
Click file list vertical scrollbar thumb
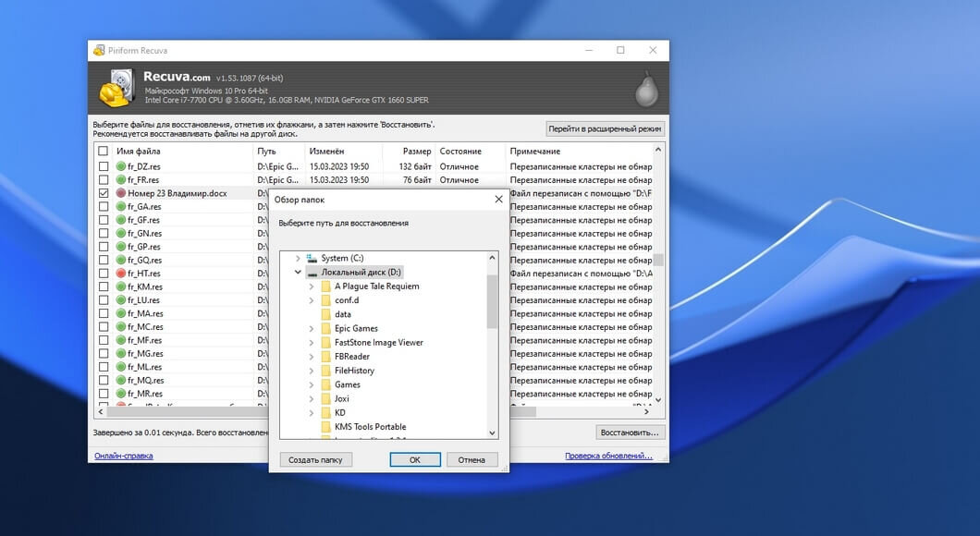pos(658,260)
